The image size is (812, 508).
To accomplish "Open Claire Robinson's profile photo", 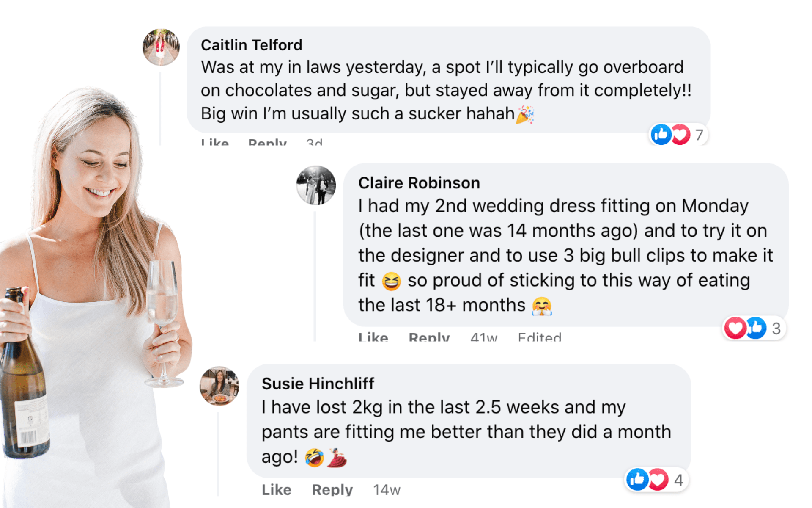I will click(316, 185).
